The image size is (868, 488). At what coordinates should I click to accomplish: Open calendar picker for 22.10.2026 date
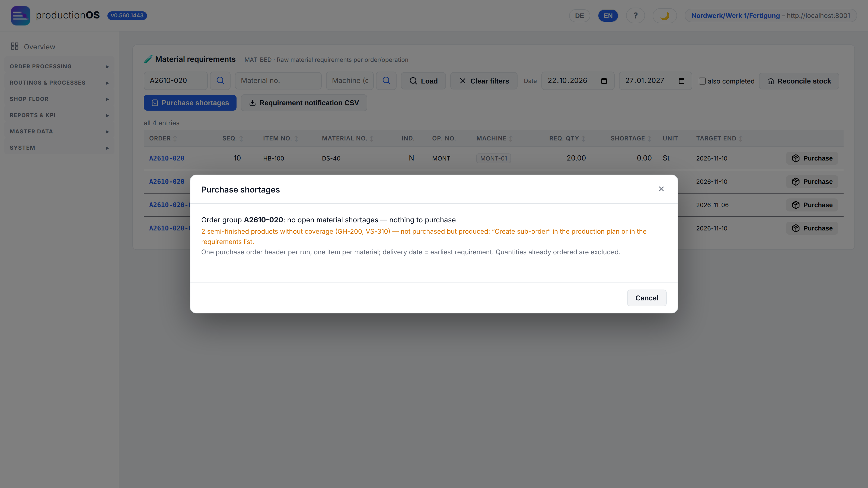pyautogui.click(x=604, y=81)
